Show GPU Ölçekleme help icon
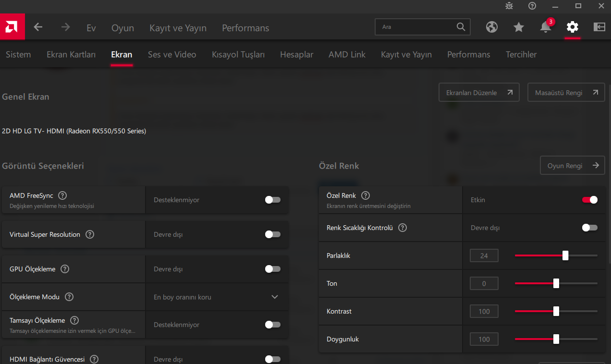The width and height of the screenshot is (611, 364). [x=65, y=269]
